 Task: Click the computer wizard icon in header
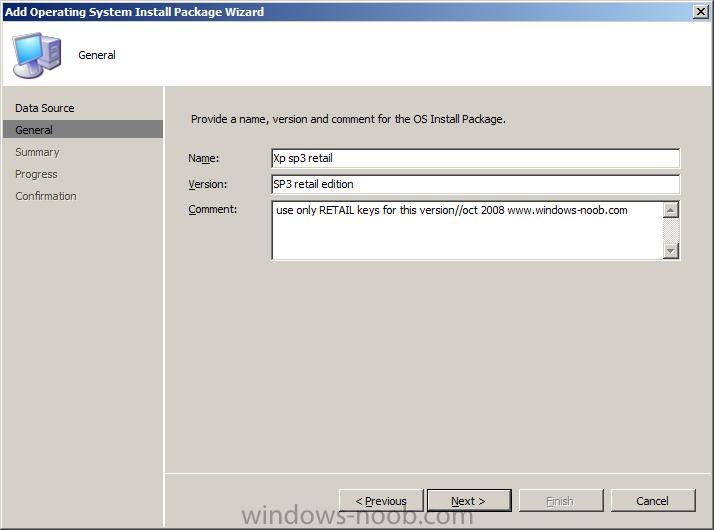point(37,55)
